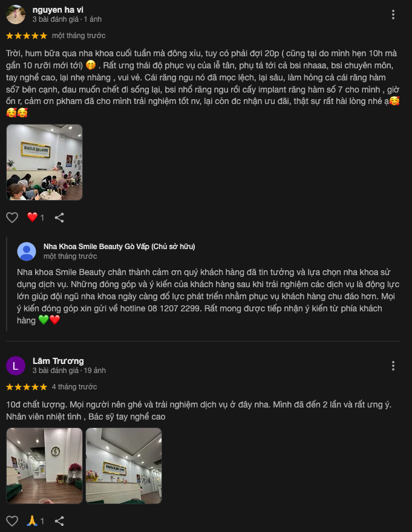
Task: Open nguyen ha vi's waiting room photo
Action: click(45, 162)
